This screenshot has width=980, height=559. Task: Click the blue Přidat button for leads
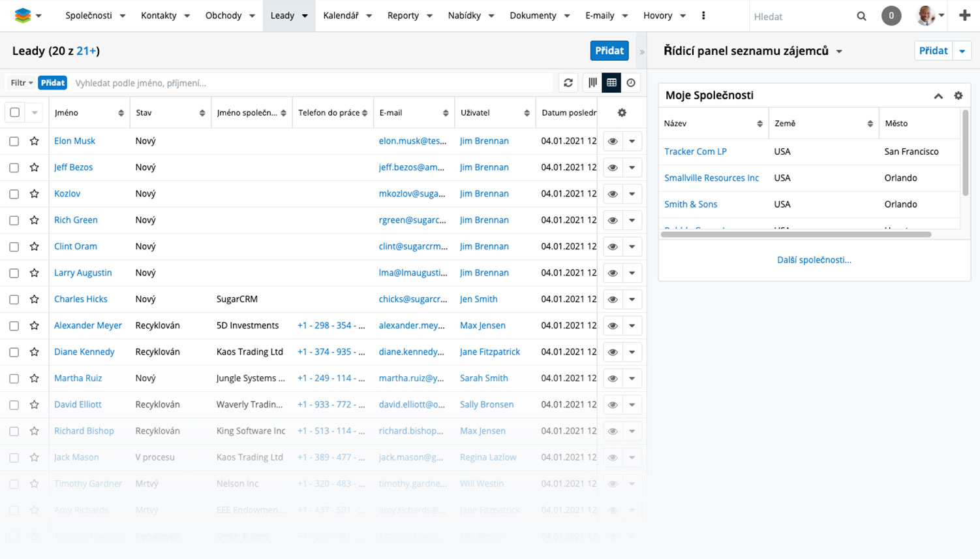(x=609, y=51)
